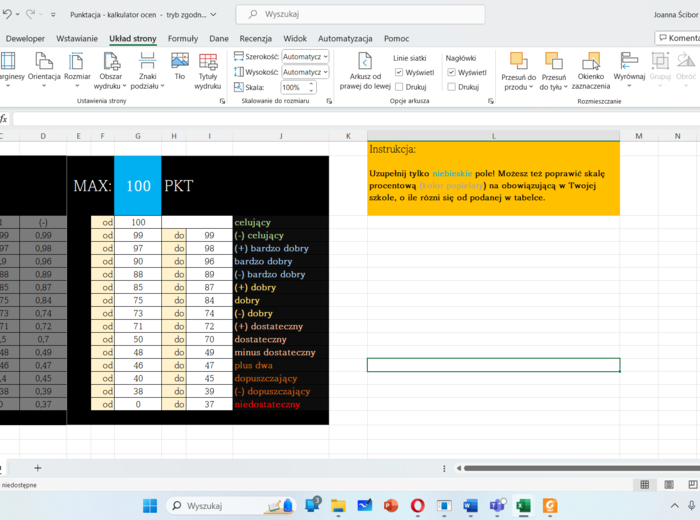Open the Znaki podziału dropdown

[147, 68]
